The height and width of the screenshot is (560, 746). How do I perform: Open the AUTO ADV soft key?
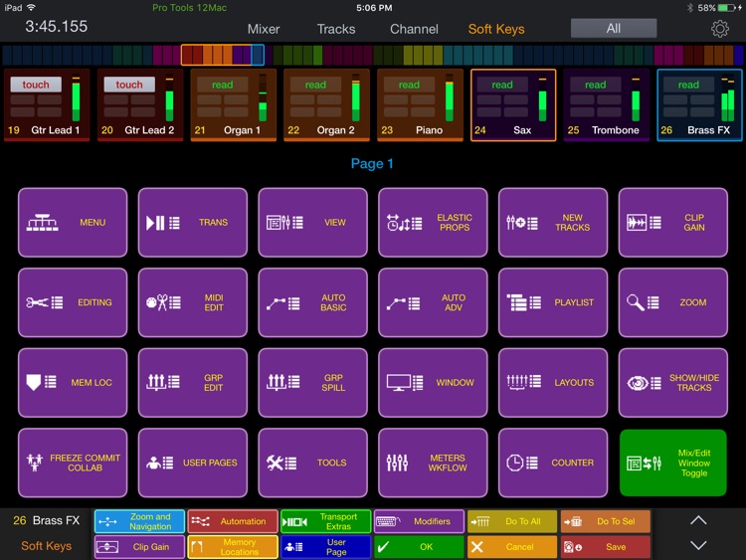433,302
